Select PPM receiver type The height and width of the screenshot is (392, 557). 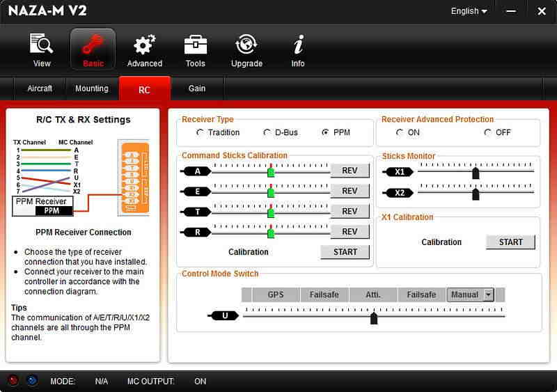point(325,132)
